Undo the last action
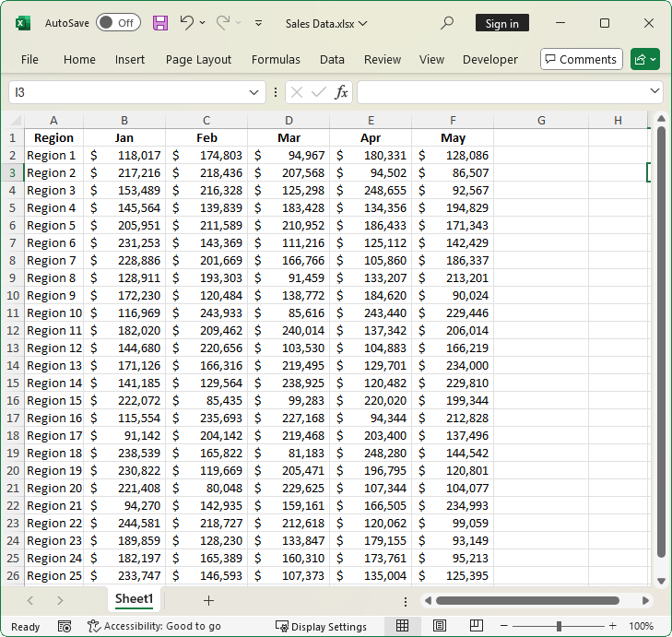 (x=186, y=22)
